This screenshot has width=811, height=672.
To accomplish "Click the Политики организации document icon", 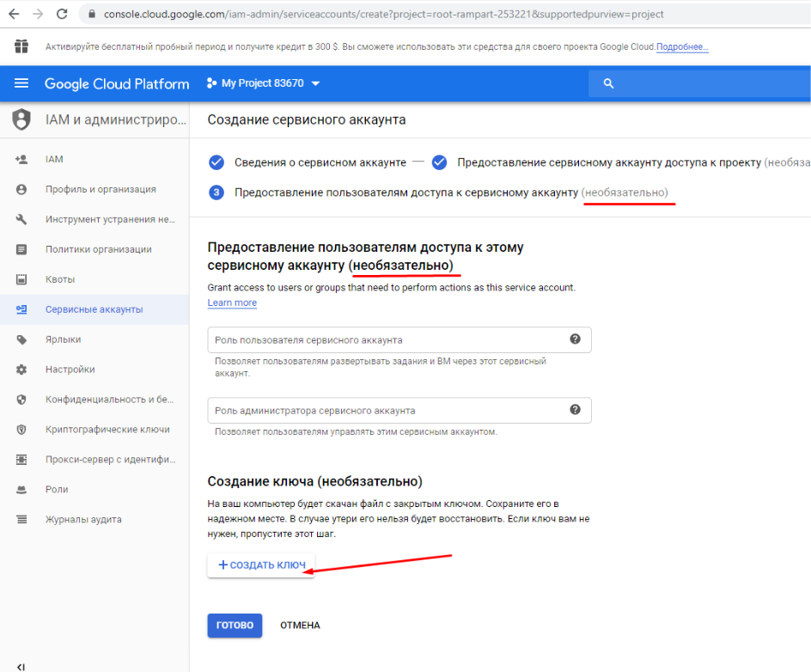I will [21, 249].
